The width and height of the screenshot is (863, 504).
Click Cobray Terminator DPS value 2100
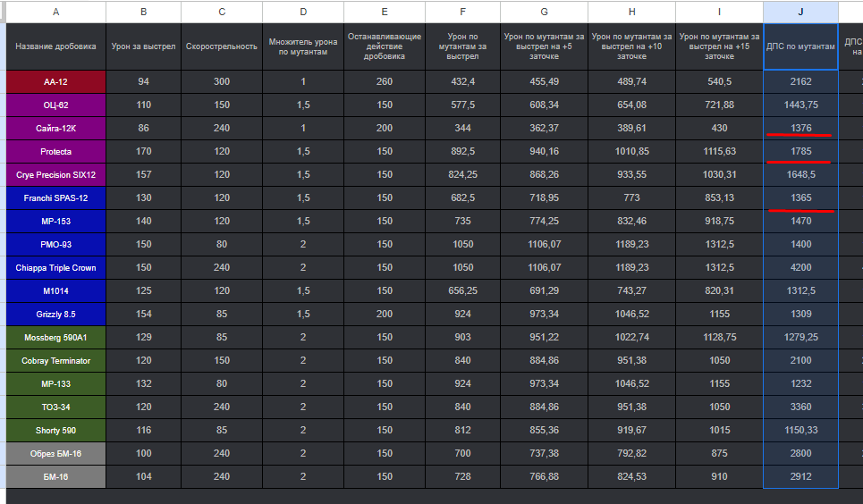(800, 360)
